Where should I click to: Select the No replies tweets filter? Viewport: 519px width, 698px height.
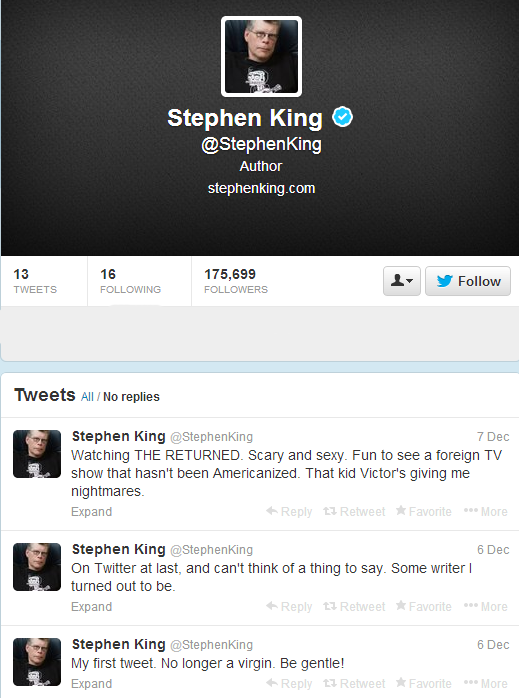[131, 397]
